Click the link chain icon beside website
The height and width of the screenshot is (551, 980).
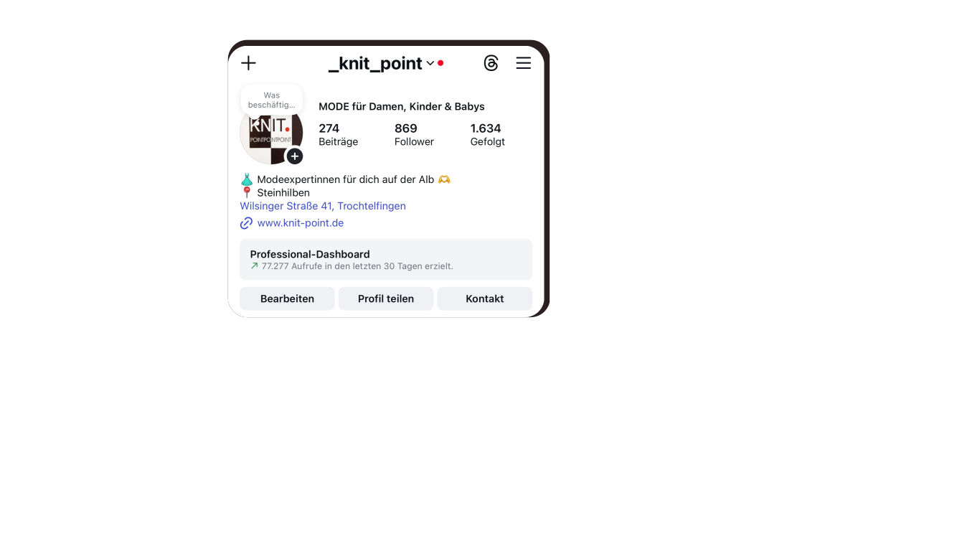click(246, 223)
